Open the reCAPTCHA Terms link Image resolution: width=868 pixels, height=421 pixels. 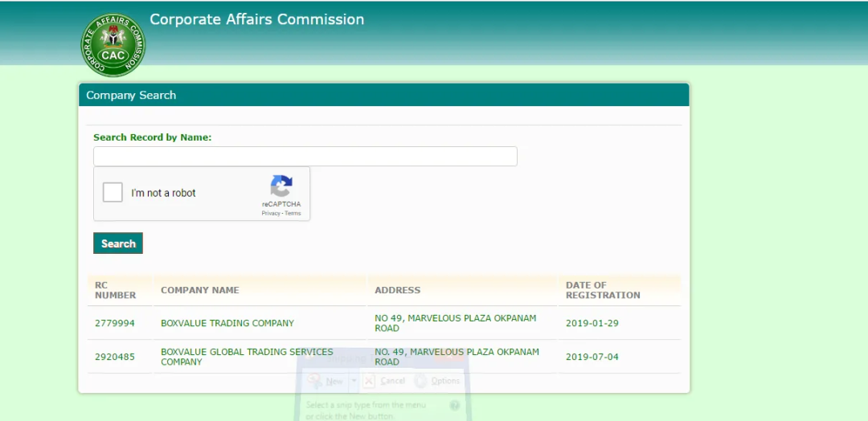click(293, 214)
